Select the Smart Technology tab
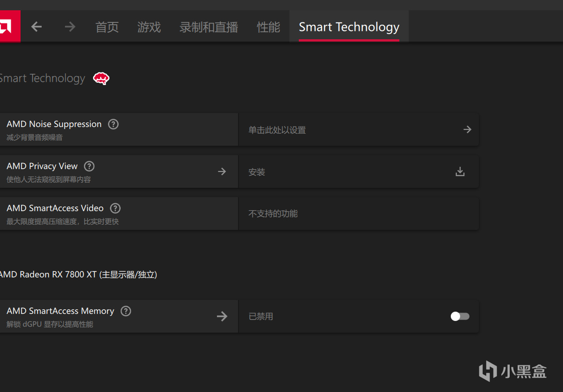 349,27
